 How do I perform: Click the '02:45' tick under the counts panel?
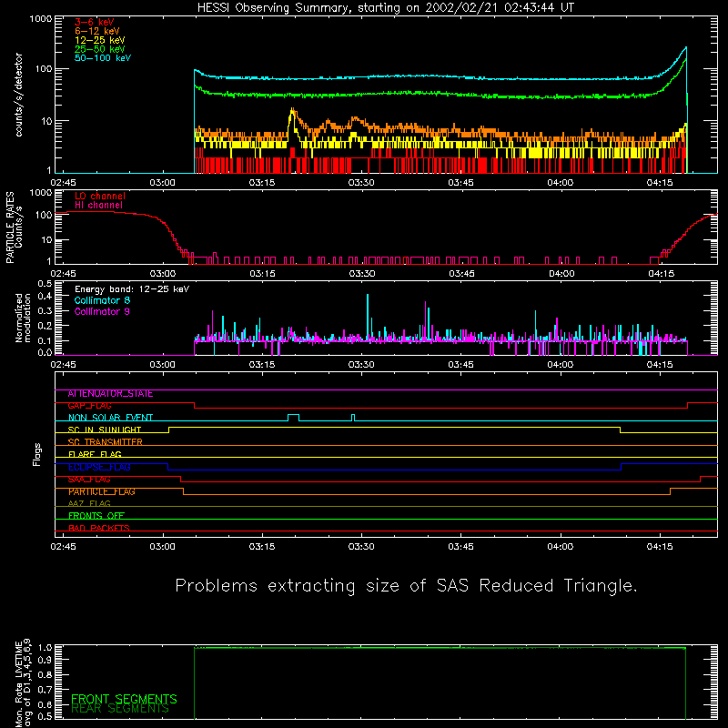point(63,183)
